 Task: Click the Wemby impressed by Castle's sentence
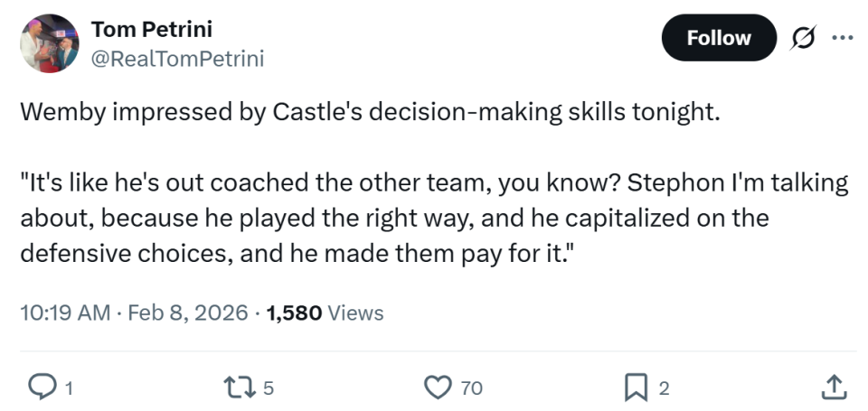369,114
